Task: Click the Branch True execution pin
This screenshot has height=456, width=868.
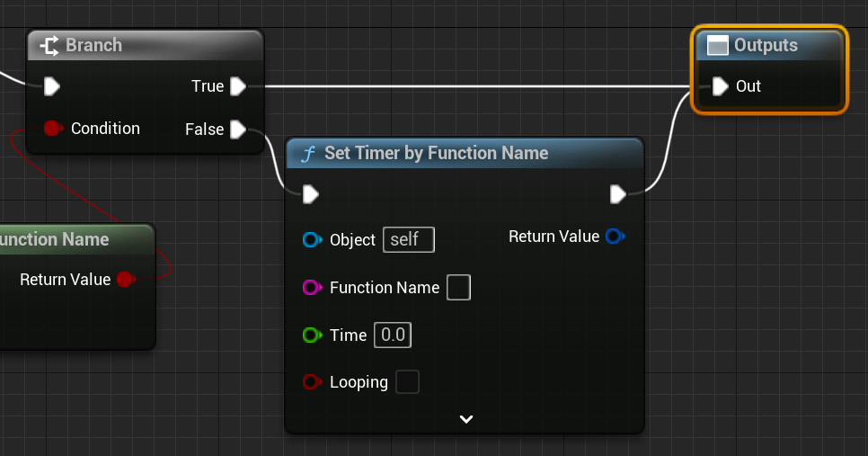Action: (238, 86)
